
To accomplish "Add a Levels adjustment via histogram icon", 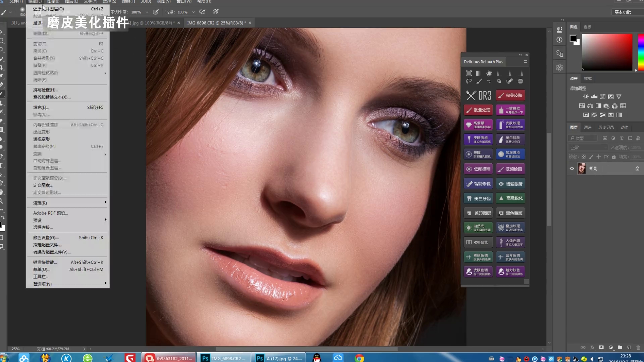I will pyautogui.click(x=594, y=97).
